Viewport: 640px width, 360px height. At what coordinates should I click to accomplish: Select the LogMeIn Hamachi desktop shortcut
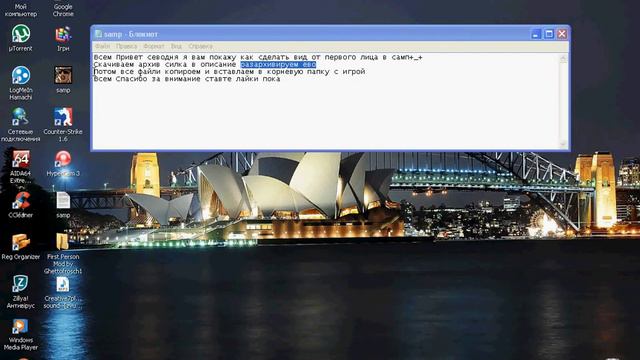[20, 83]
